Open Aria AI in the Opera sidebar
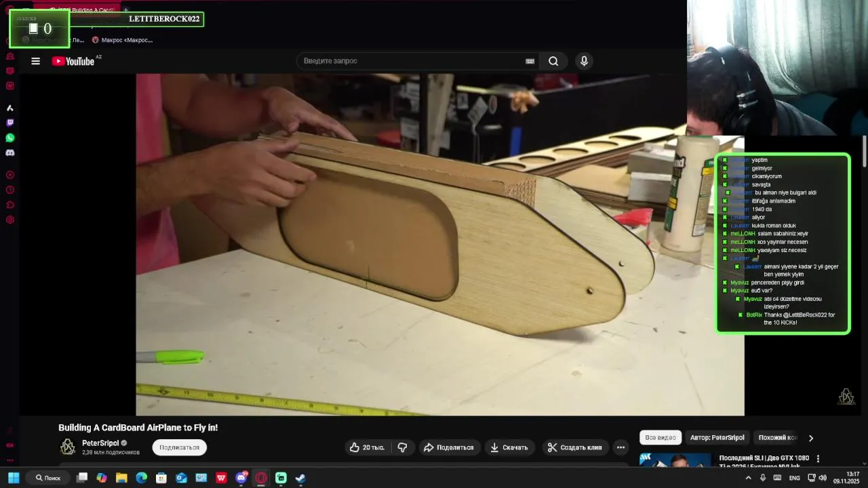The image size is (868, 488). (10, 108)
